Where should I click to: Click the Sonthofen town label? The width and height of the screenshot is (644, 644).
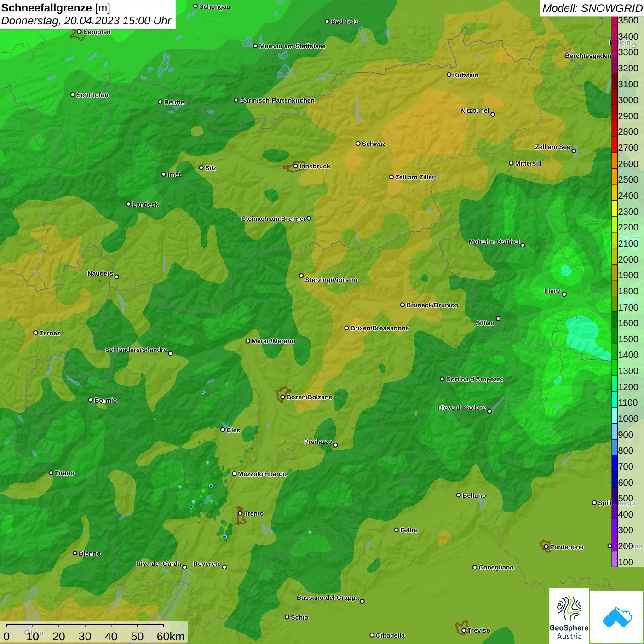(92, 95)
